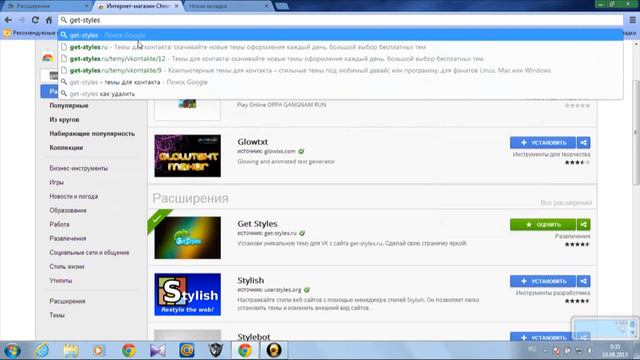Open the home page via the house icon
Screen dimensions: 640x360
(x=49, y=20)
